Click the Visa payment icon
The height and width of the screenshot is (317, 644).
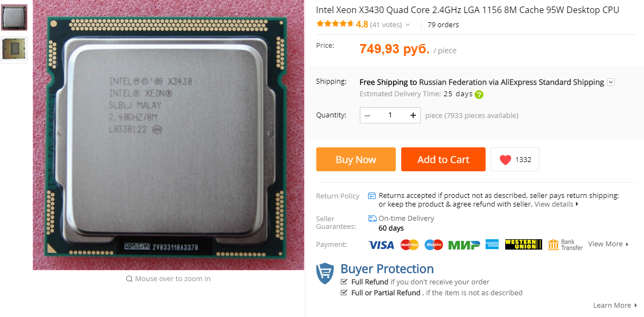coord(381,245)
